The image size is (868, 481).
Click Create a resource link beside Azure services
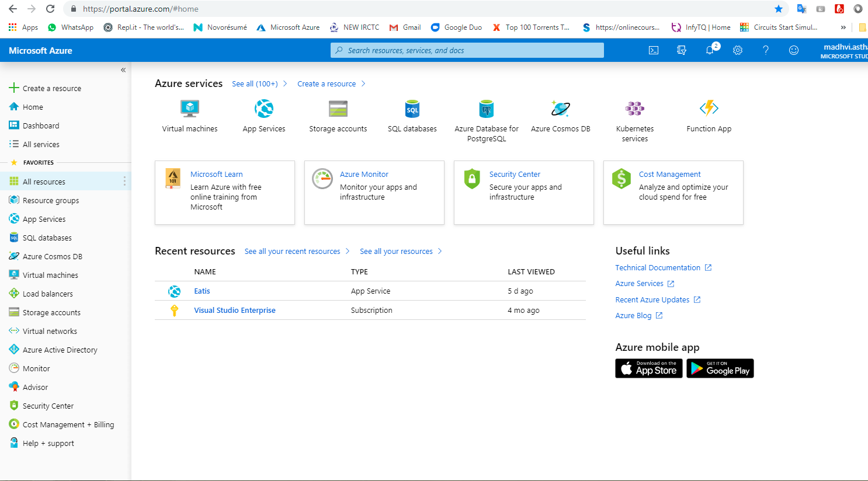tap(327, 84)
